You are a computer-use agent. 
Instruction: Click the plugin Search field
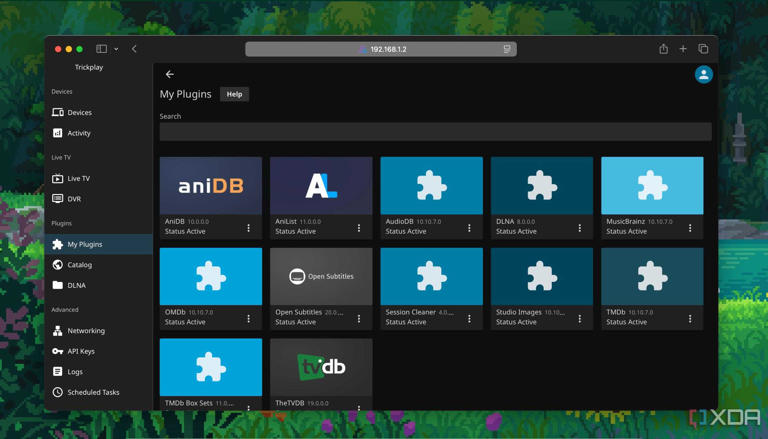(x=435, y=132)
